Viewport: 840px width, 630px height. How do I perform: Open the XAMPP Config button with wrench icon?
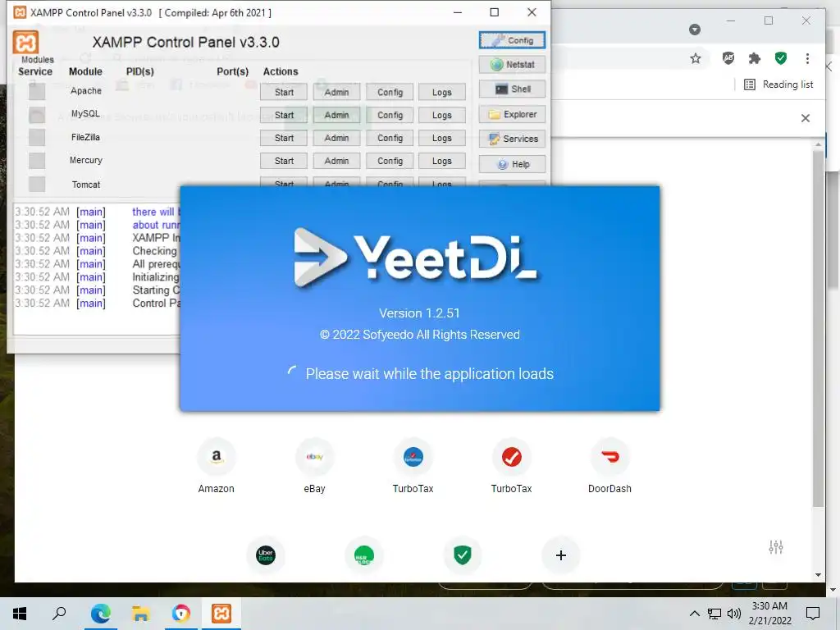512,40
